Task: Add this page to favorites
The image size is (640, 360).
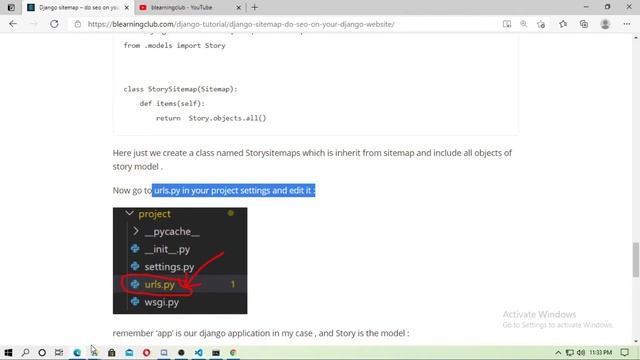Action: (x=541, y=24)
